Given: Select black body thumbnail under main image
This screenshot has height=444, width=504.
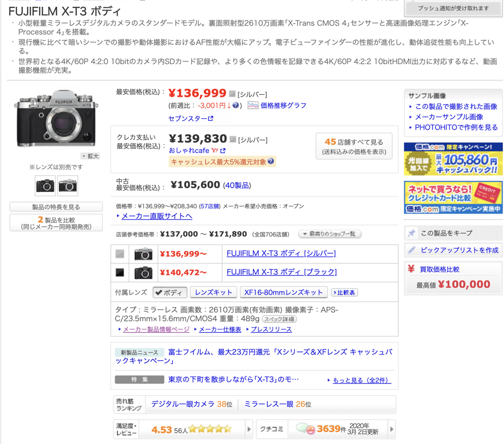Looking at the screenshot, I should pyautogui.click(x=45, y=185).
